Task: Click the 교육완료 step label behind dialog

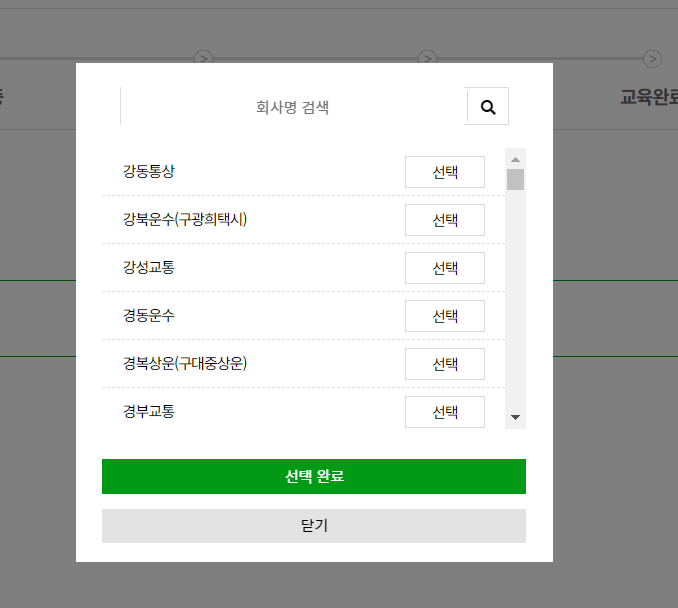Action: coord(648,97)
